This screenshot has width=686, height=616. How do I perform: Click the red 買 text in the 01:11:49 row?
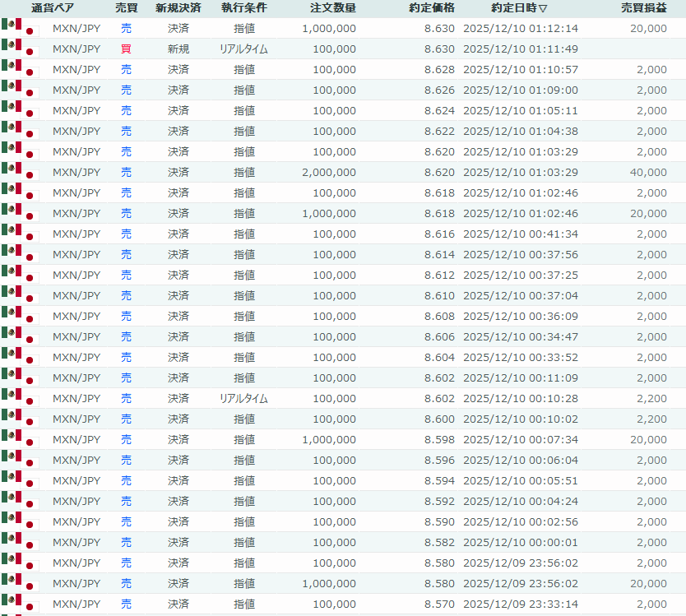pos(126,49)
